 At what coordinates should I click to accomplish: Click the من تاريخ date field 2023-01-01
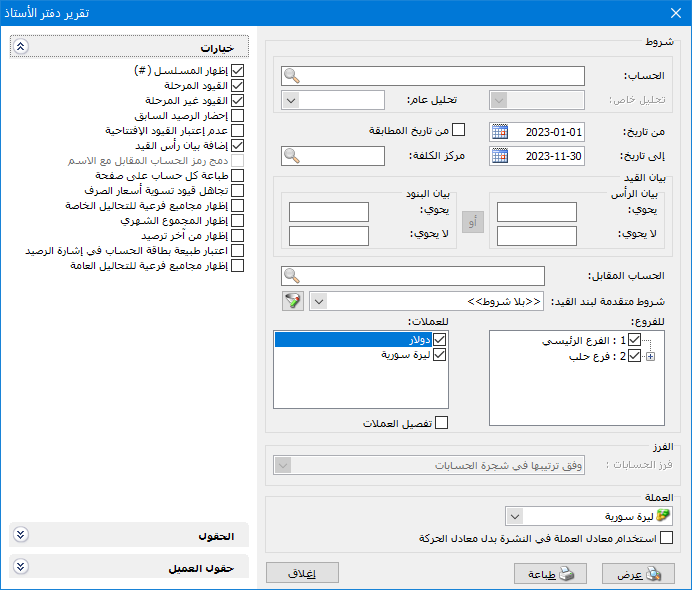coord(537,132)
